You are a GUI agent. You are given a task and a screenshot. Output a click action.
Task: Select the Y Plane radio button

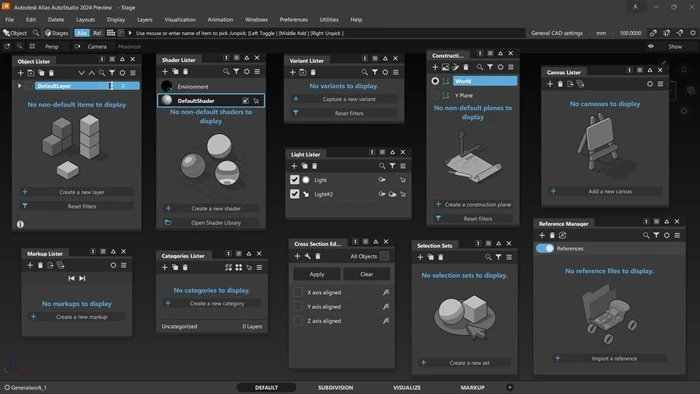click(x=435, y=95)
